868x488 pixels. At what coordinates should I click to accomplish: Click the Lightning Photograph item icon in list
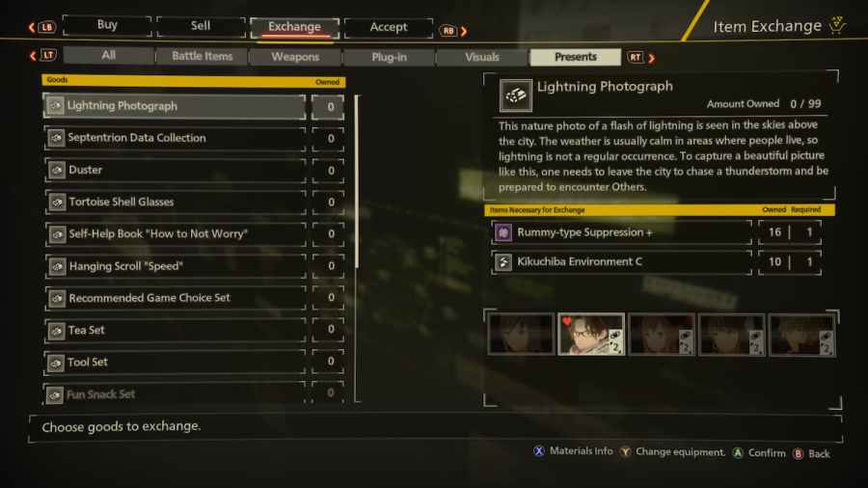55,106
